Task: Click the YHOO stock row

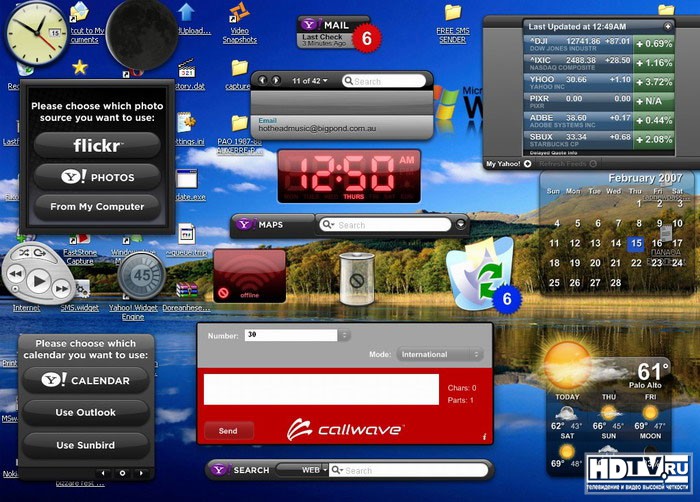Action: [599, 82]
